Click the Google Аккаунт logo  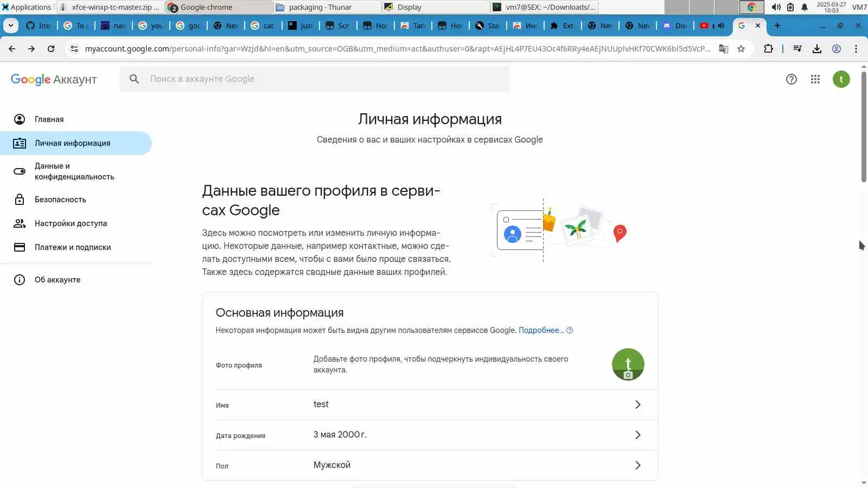[54, 79]
